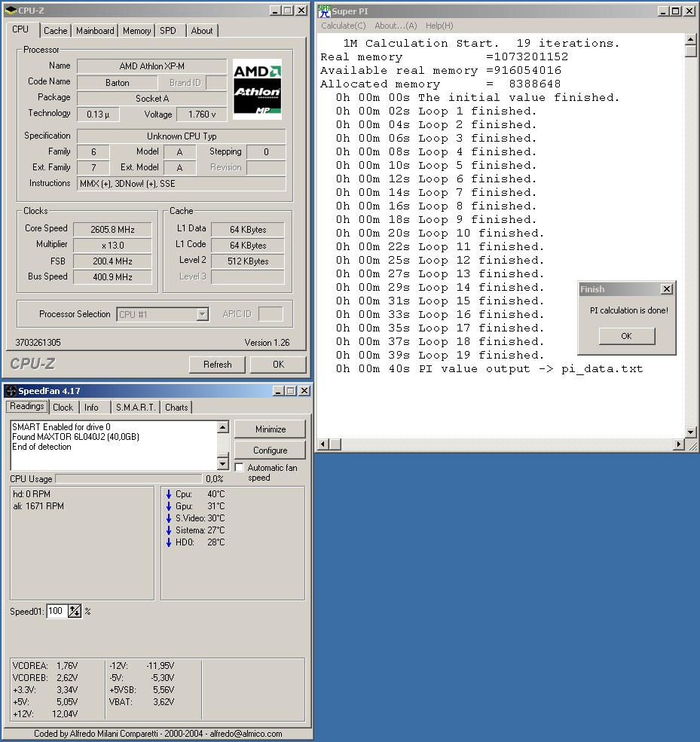This screenshot has width=700, height=742.
Task: Click the FSB value 200.4 MHz
Action: (112, 261)
